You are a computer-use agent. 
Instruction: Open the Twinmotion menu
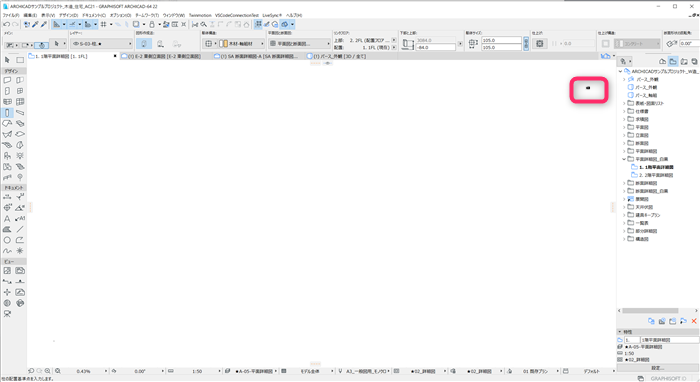(200, 15)
